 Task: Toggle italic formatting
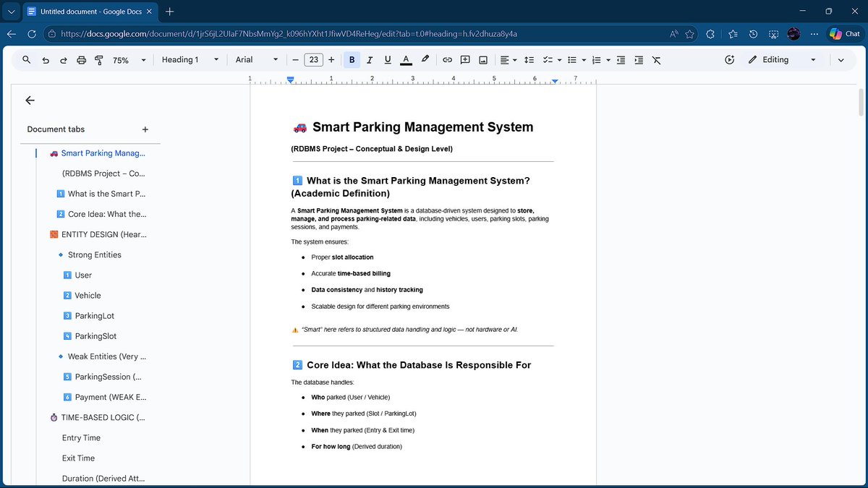(x=370, y=60)
